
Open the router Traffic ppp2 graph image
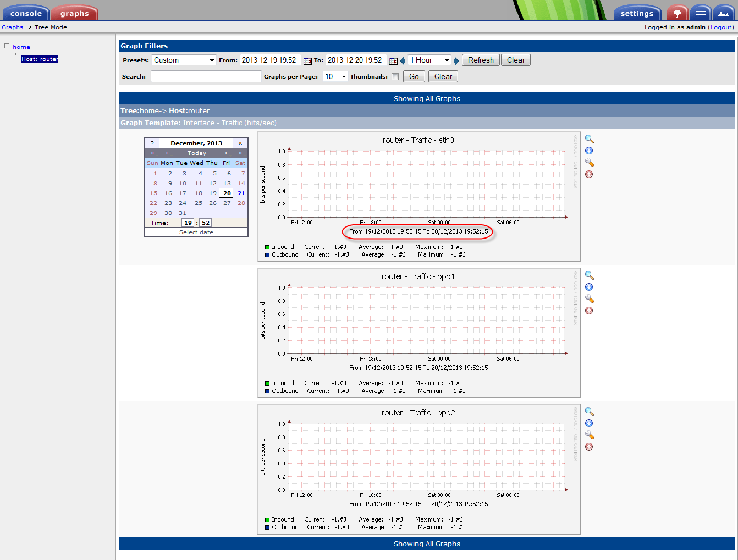point(418,469)
